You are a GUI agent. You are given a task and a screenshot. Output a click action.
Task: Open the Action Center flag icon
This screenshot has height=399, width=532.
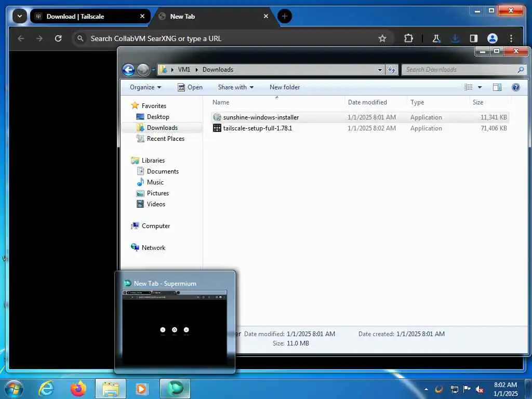tap(467, 389)
